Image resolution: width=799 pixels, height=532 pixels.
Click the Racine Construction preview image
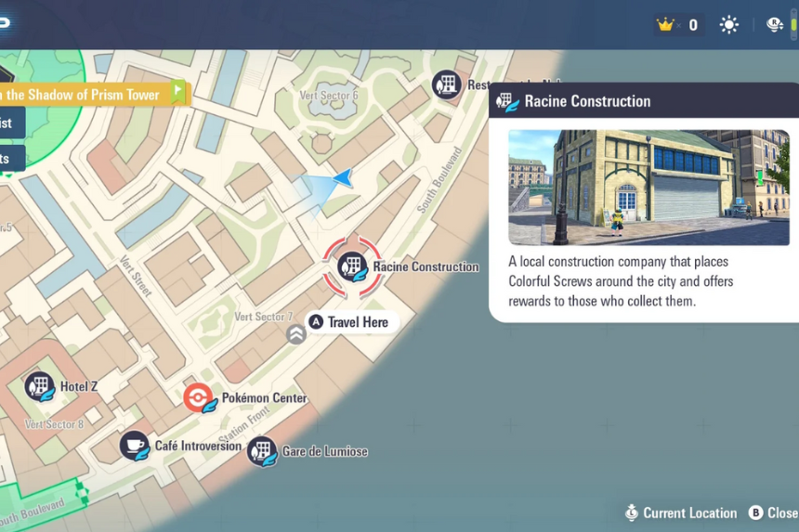point(648,187)
